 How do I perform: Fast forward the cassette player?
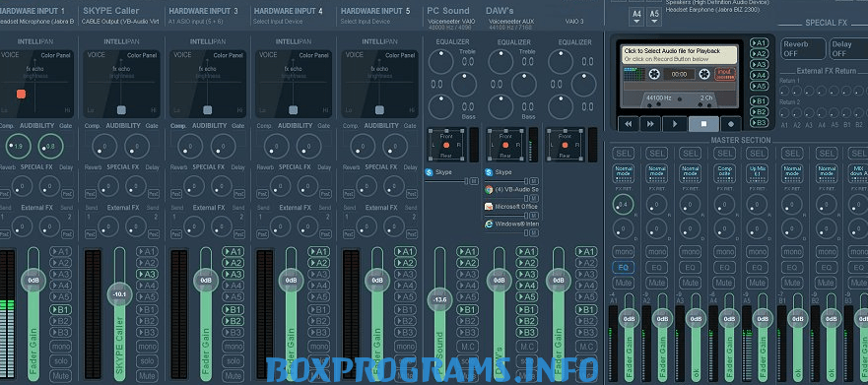[650, 124]
